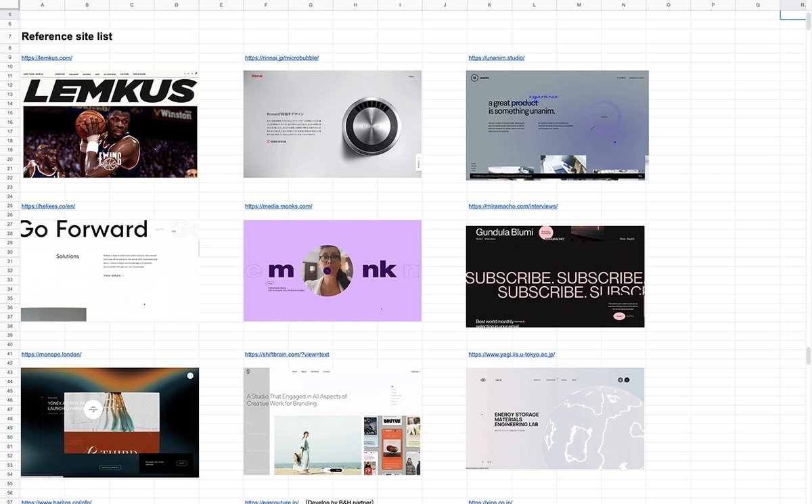
Task: Select the highlighted cell R5
Action: click(792, 14)
